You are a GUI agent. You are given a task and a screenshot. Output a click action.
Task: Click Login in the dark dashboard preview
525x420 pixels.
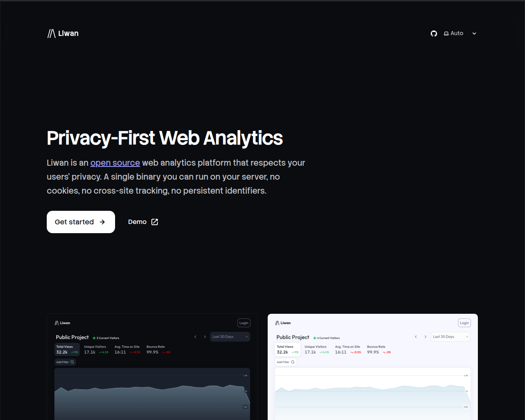pos(244,323)
